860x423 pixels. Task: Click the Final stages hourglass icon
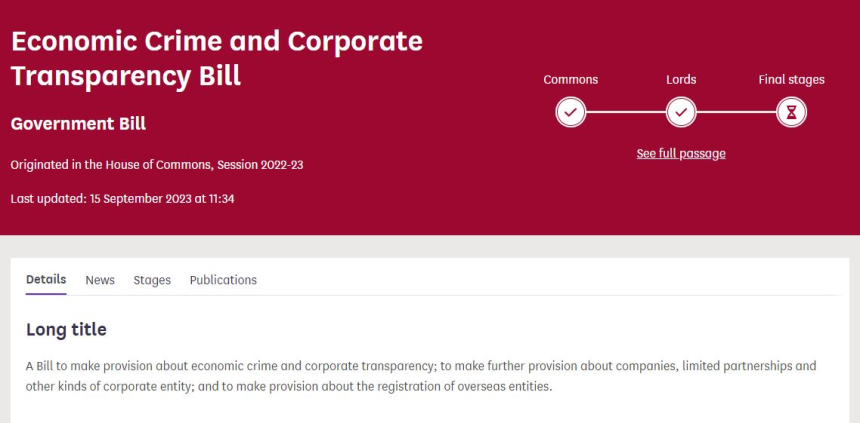[x=791, y=112]
